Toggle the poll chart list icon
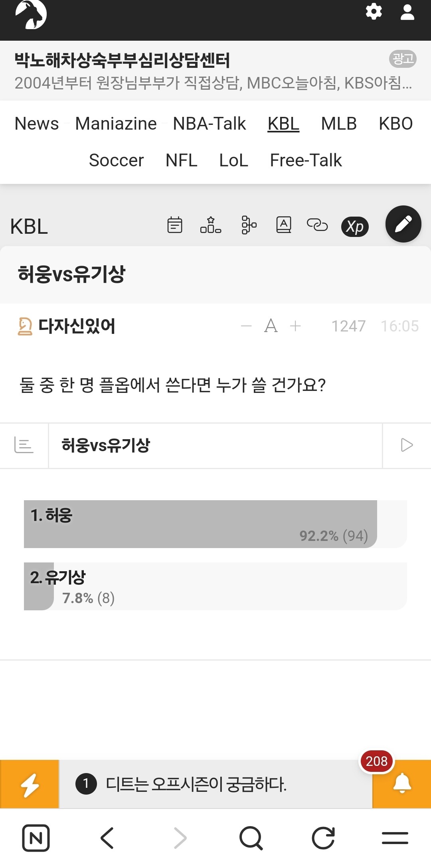 [x=24, y=445]
